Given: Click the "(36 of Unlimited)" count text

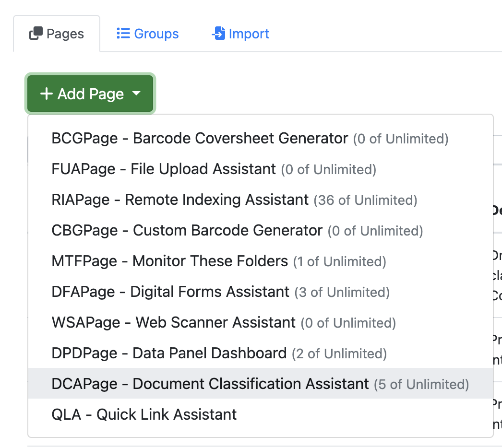Looking at the screenshot, I should [x=365, y=200].
